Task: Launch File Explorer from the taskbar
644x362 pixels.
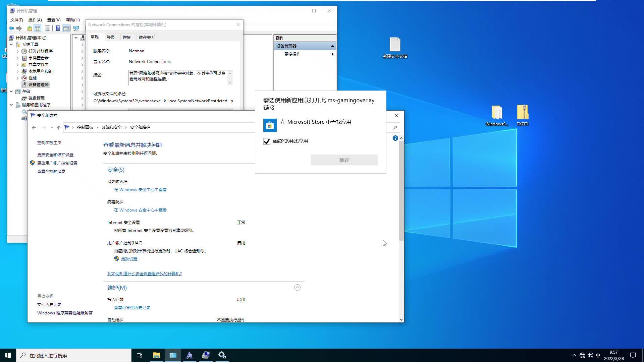Action: tap(156, 355)
